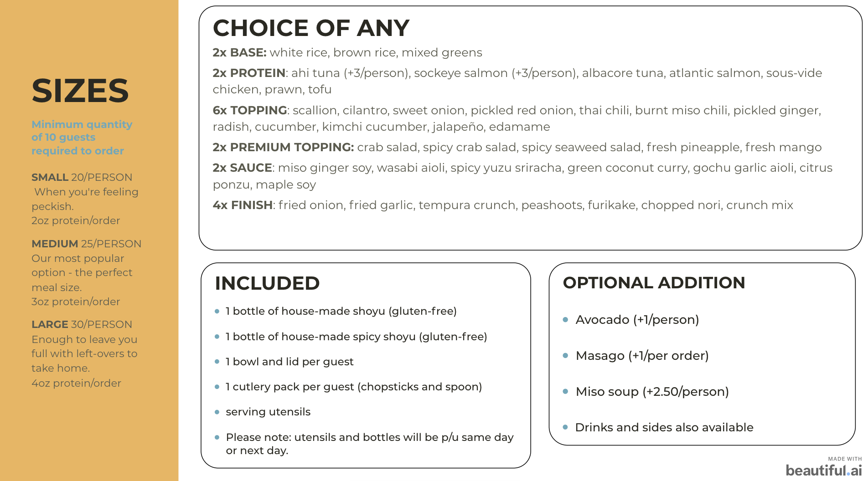This screenshot has width=868, height=481.
Task: Click the 2x BASE line
Action: pyautogui.click(x=347, y=52)
